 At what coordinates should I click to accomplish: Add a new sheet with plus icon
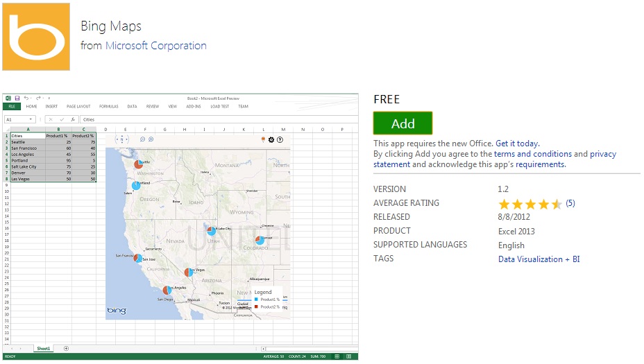click(66, 349)
